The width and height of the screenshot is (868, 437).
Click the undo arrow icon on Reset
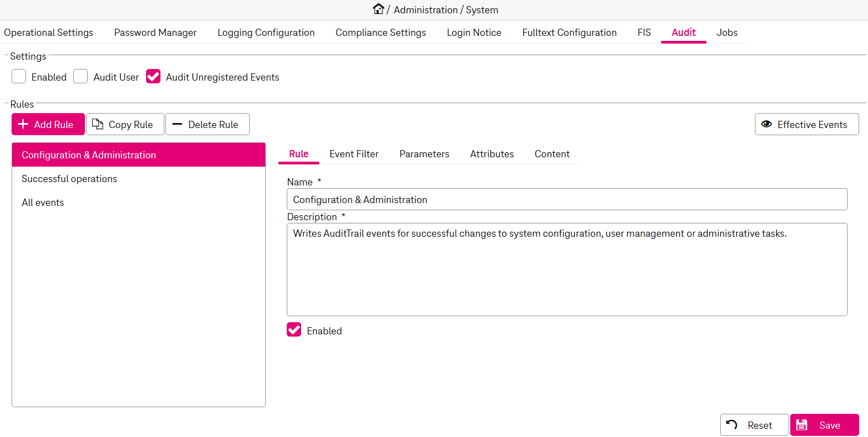pyautogui.click(x=732, y=424)
